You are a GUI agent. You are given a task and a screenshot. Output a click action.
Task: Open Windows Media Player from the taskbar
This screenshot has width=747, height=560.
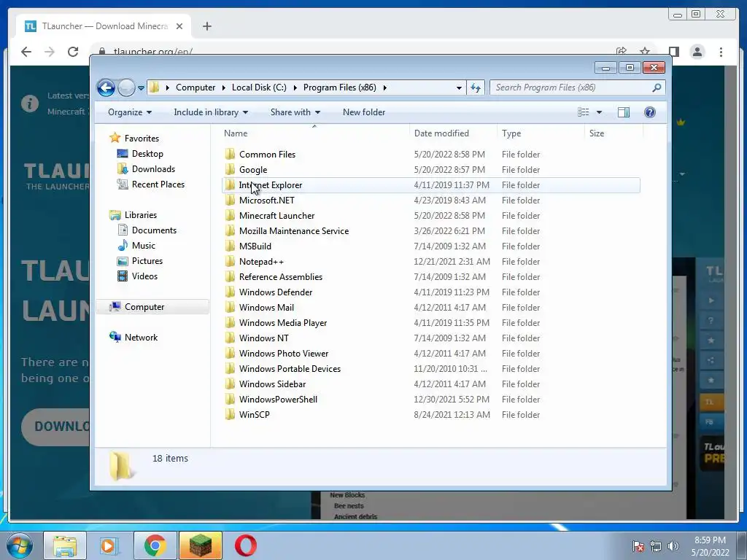(x=108, y=545)
